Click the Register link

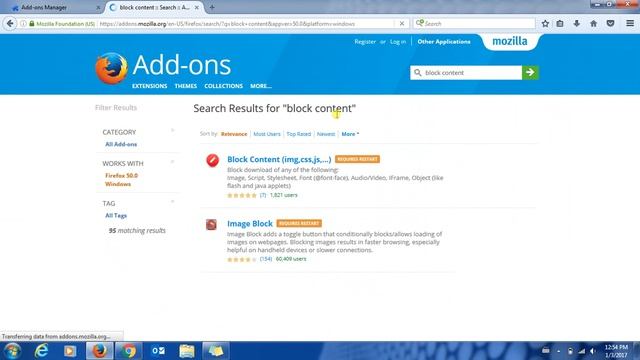click(365, 42)
